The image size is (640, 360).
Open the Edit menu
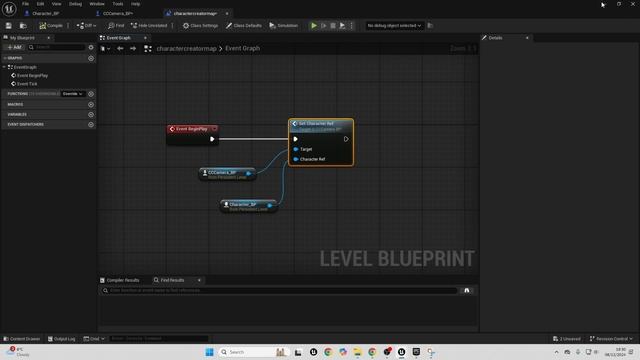click(x=40, y=4)
